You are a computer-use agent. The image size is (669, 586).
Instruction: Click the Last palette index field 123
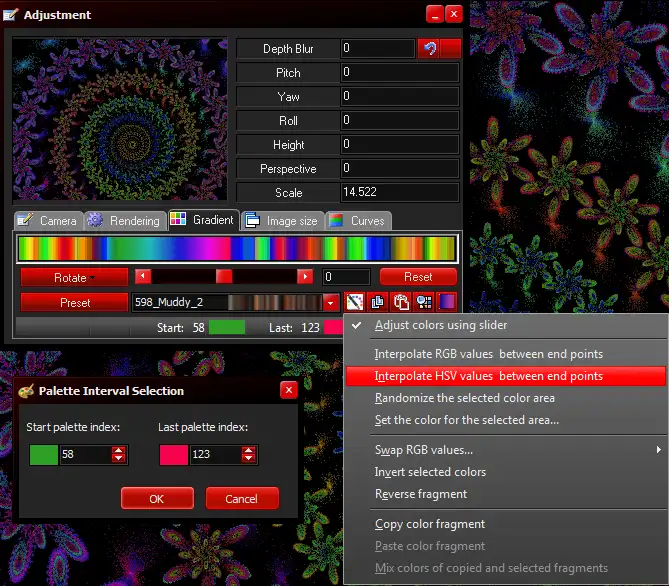pos(215,455)
